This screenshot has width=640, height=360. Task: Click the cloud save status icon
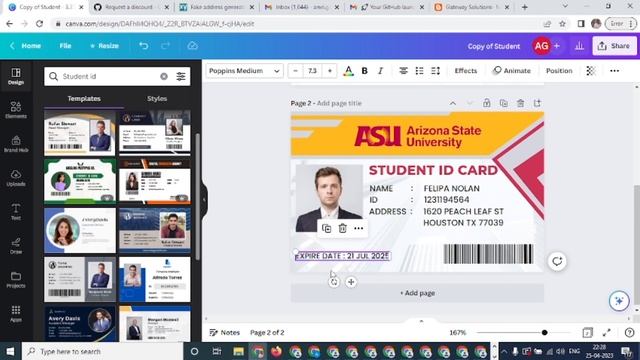(x=192, y=46)
